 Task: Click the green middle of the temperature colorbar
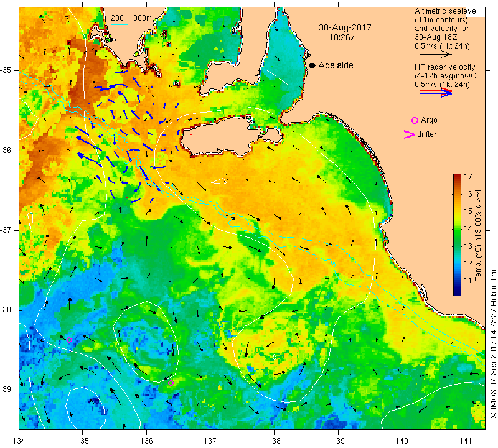pos(457,233)
